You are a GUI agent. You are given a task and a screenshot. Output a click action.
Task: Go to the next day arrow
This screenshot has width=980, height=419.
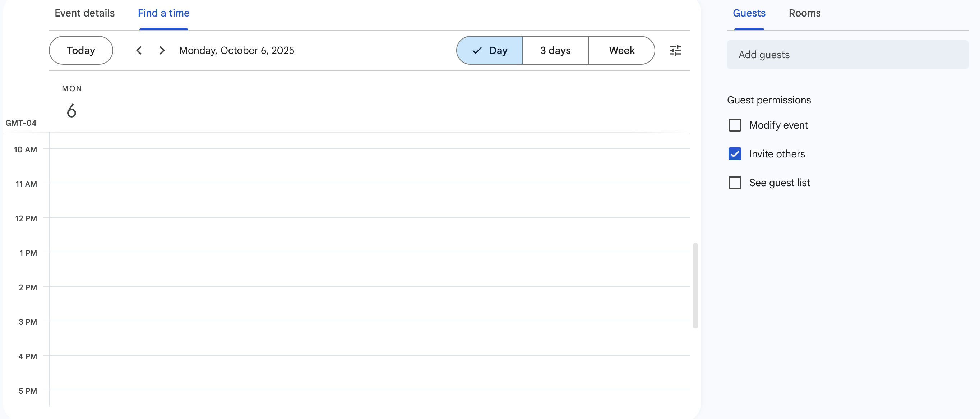point(162,50)
